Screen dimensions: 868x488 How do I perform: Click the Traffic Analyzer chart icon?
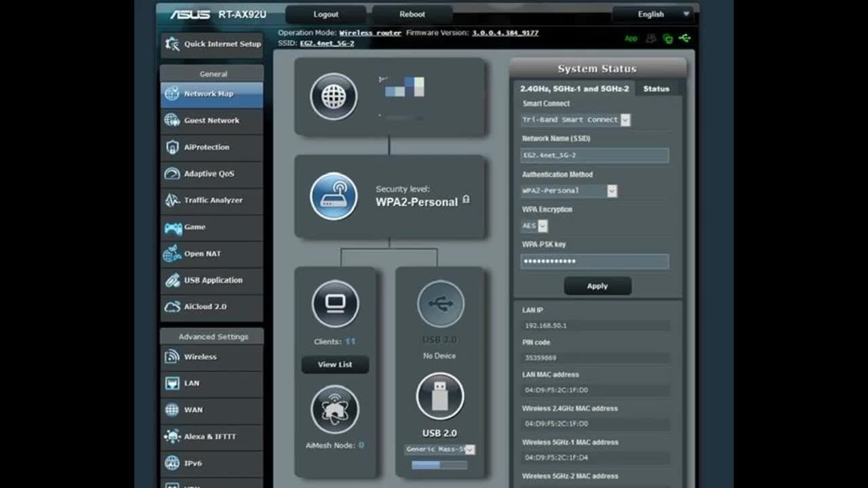coord(172,200)
